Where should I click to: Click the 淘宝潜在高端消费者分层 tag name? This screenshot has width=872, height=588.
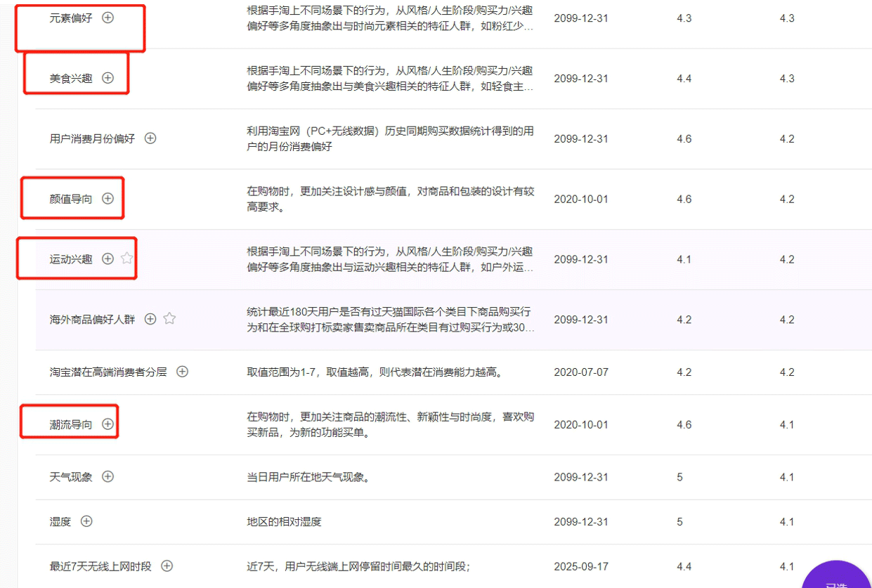(108, 372)
